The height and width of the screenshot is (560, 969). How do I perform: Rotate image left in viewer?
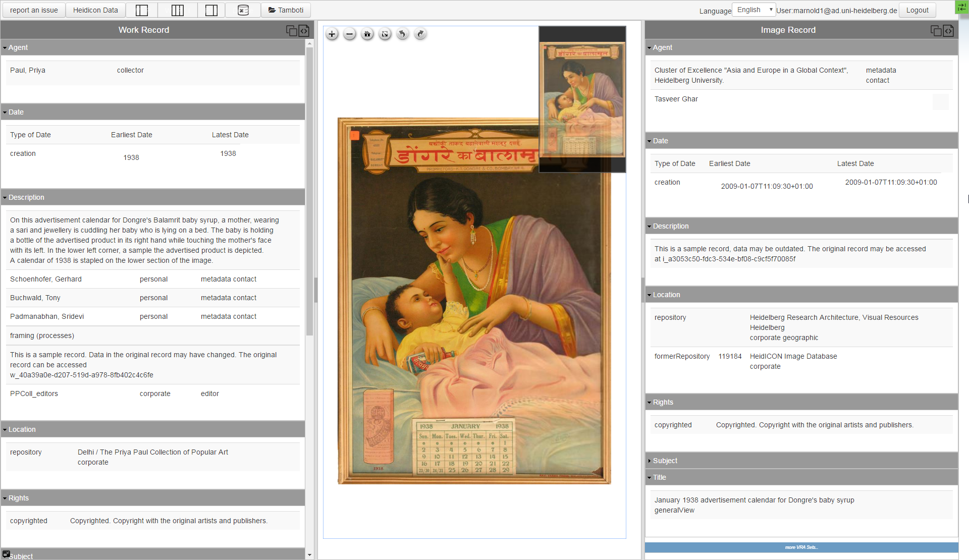(402, 34)
